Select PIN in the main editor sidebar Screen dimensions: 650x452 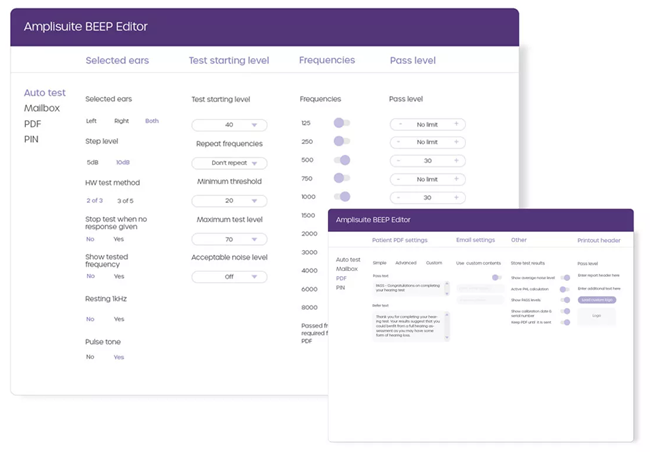coord(31,139)
